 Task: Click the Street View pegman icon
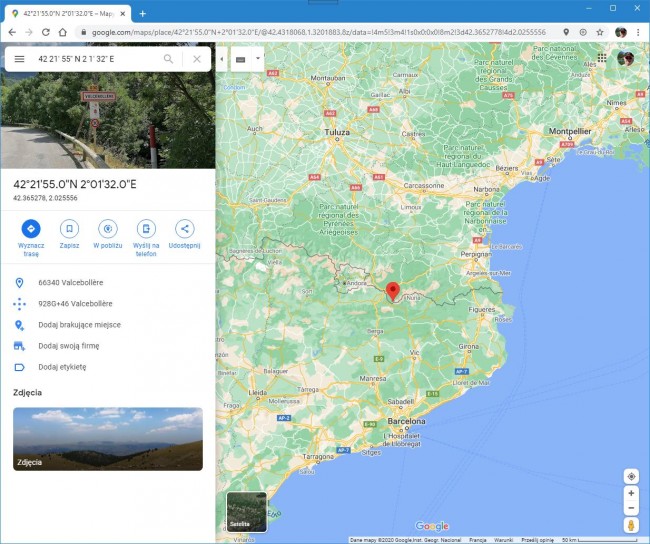(631, 525)
